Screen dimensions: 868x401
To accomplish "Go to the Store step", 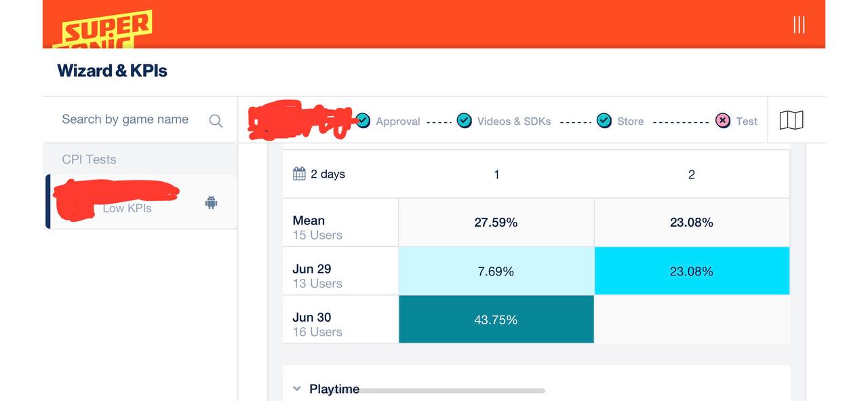I will 630,121.
